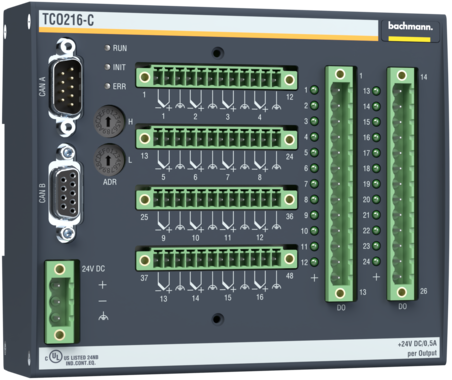The height and width of the screenshot is (380, 452).
Task: Click the green LED for output 1
Action: 314,90
